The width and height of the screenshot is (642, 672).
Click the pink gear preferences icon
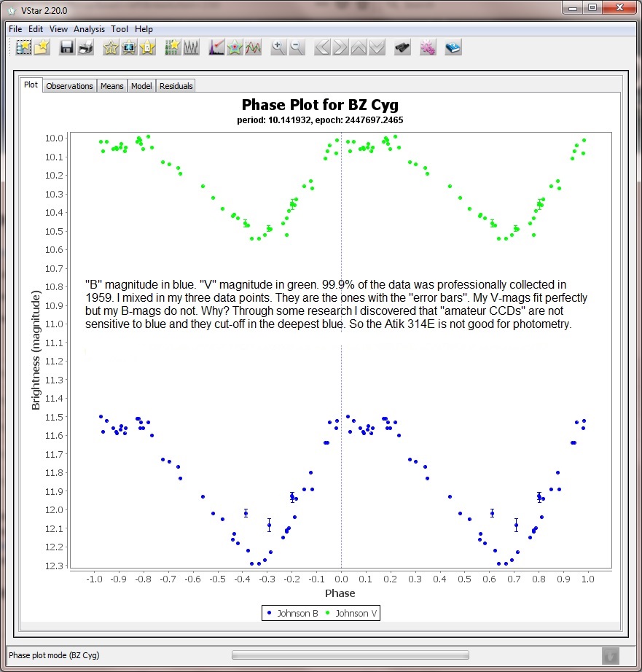[428, 48]
